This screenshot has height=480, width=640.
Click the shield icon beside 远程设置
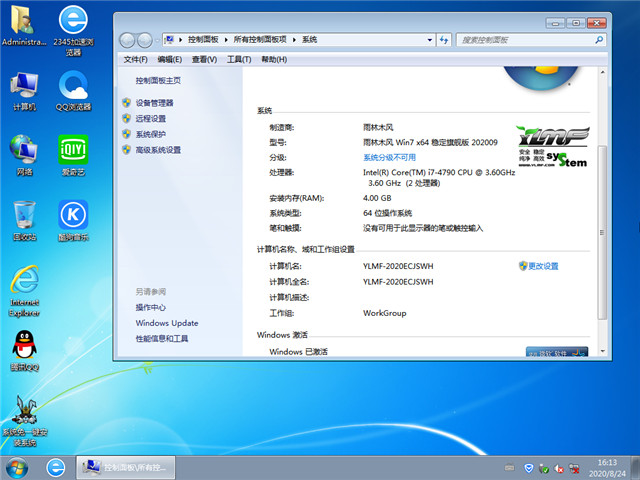tap(127, 118)
